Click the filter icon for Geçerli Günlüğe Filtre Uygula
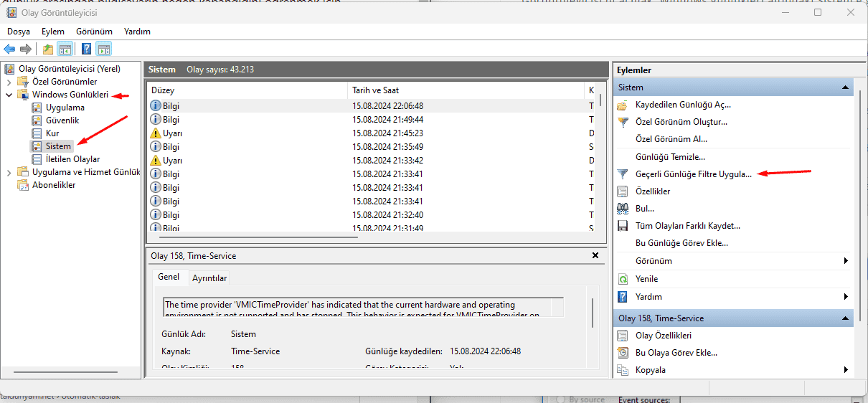 (x=623, y=174)
